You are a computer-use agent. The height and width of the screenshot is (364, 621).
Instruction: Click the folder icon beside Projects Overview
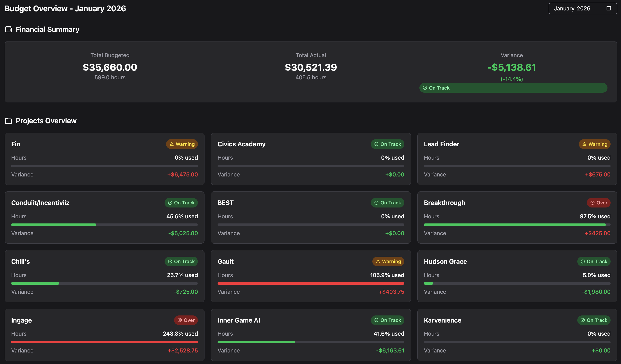(9, 121)
